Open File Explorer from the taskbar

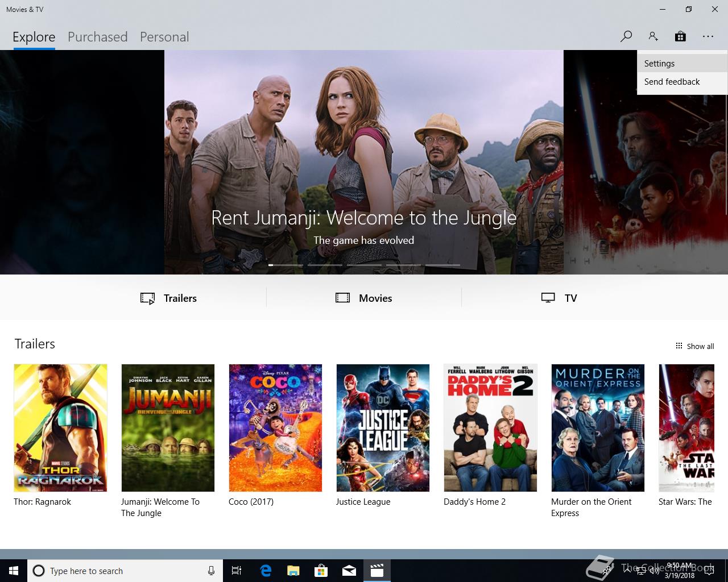tap(293, 571)
